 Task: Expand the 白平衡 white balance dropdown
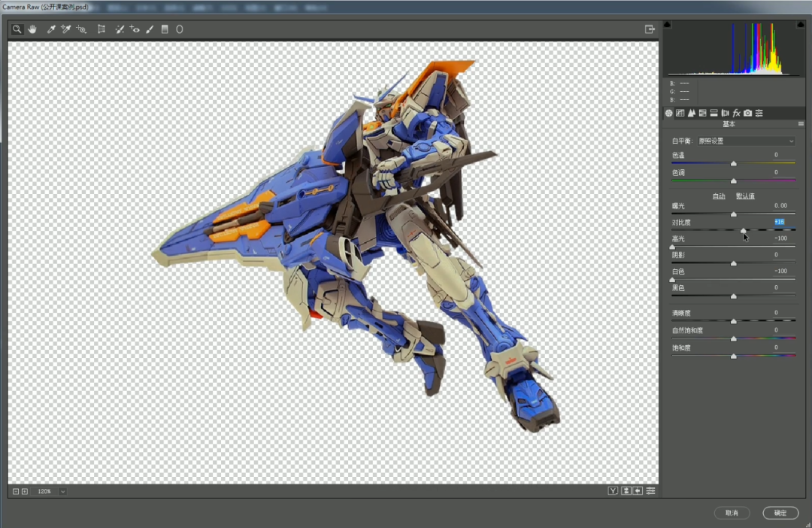[x=747, y=141]
